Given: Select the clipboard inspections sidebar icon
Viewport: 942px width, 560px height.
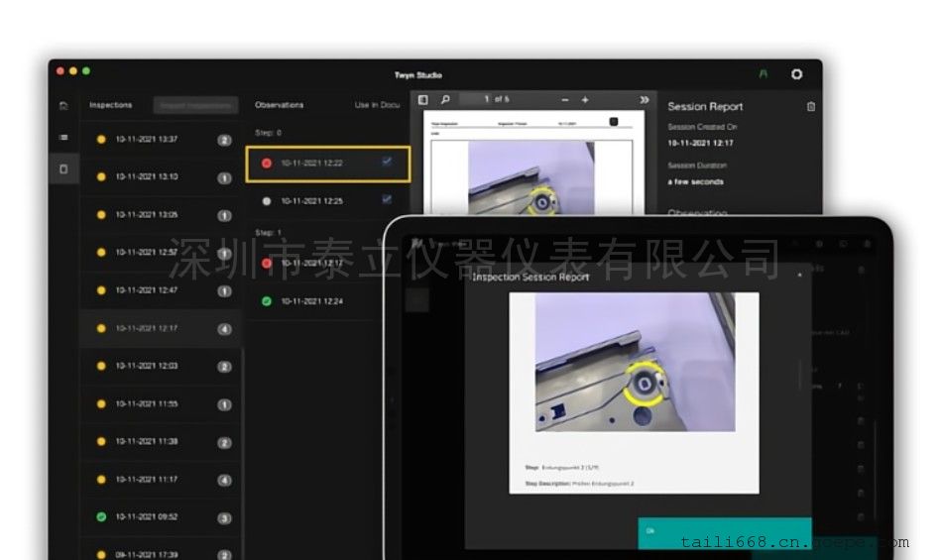Looking at the screenshot, I should (63, 169).
